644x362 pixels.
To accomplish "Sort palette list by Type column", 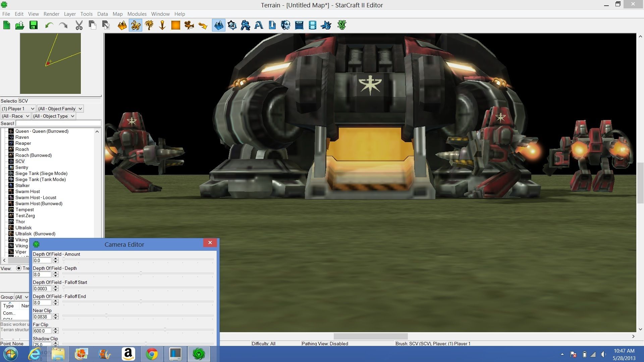I will pyautogui.click(x=9, y=306).
